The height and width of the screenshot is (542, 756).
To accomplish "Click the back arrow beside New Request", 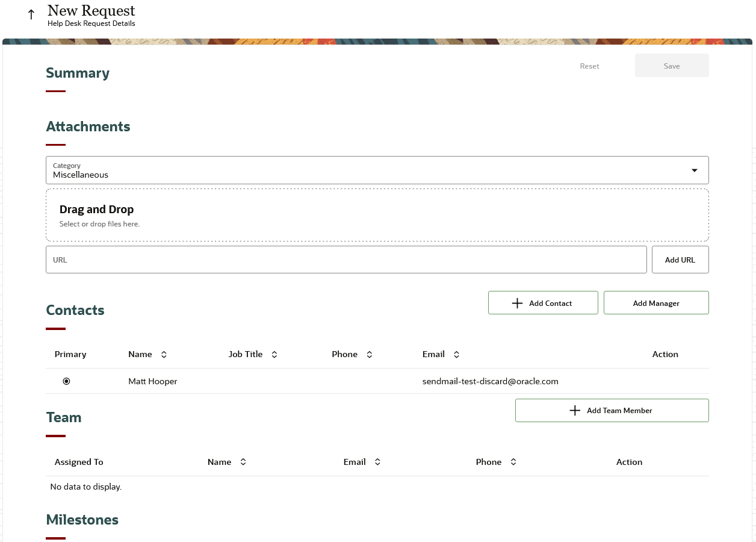I will pos(31,14).
